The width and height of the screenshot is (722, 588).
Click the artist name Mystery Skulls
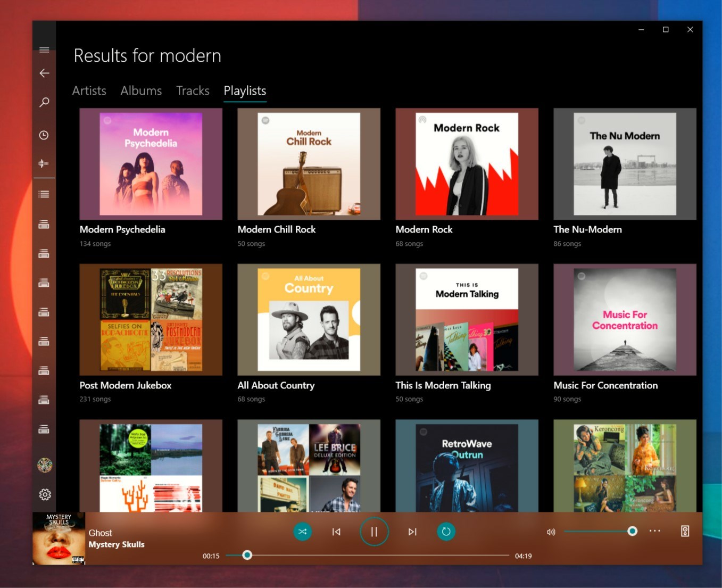click(x=117, y=544)
